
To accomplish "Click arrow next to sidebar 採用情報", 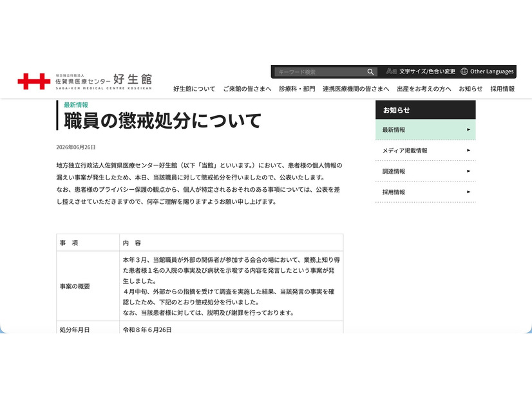I will point(468,192).
